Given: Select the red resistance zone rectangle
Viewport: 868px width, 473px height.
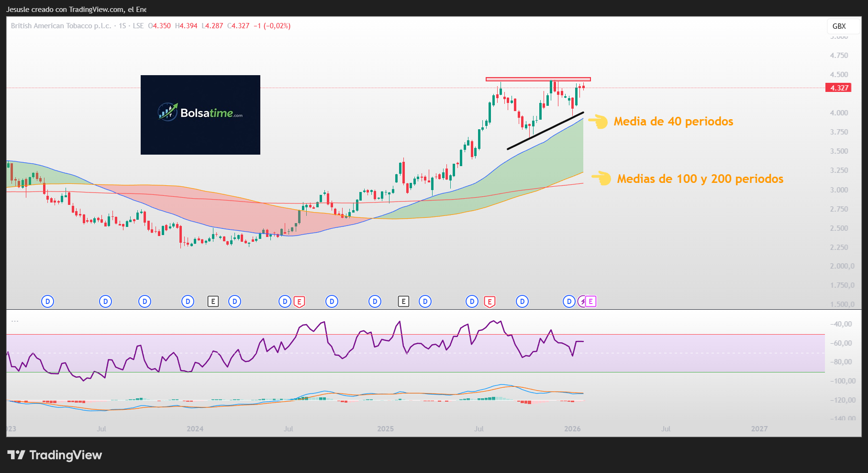Looking at the screenshot, I should pyautogui.click(x=538, y=79).
